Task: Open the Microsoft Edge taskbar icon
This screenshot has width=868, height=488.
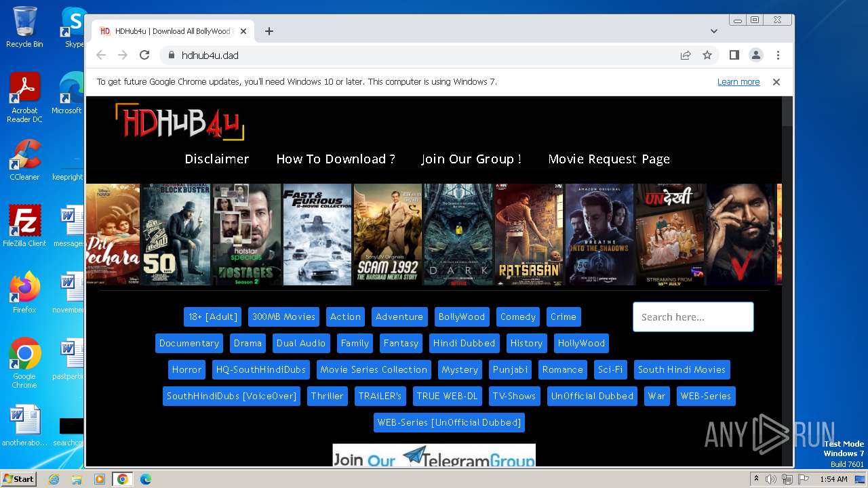Action: coord(146,479)
